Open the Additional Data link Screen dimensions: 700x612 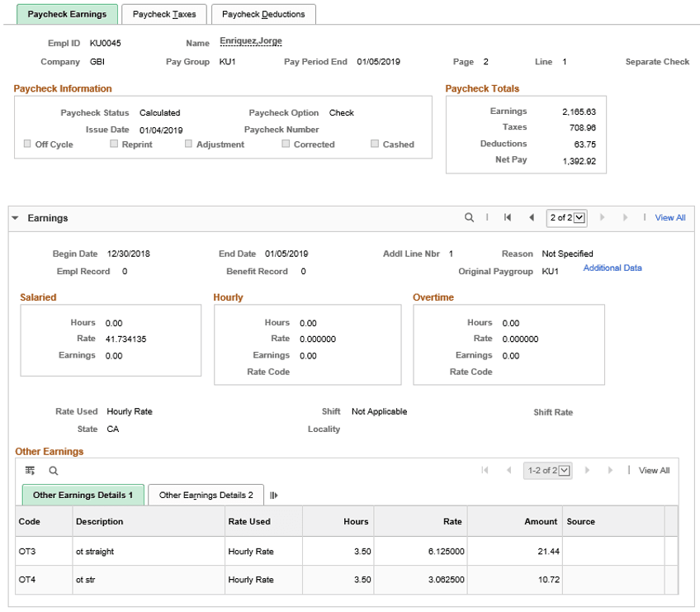point(612,268)
